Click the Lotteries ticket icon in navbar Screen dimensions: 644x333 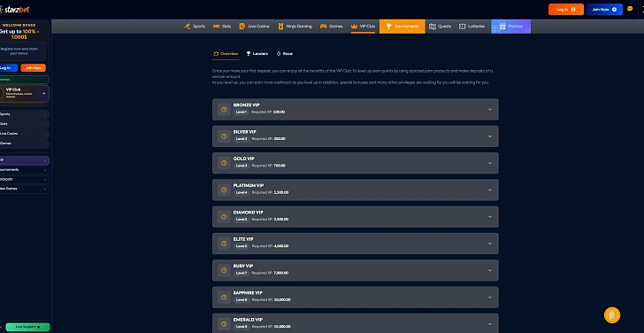pyautogui.click(x=462, y=27)
